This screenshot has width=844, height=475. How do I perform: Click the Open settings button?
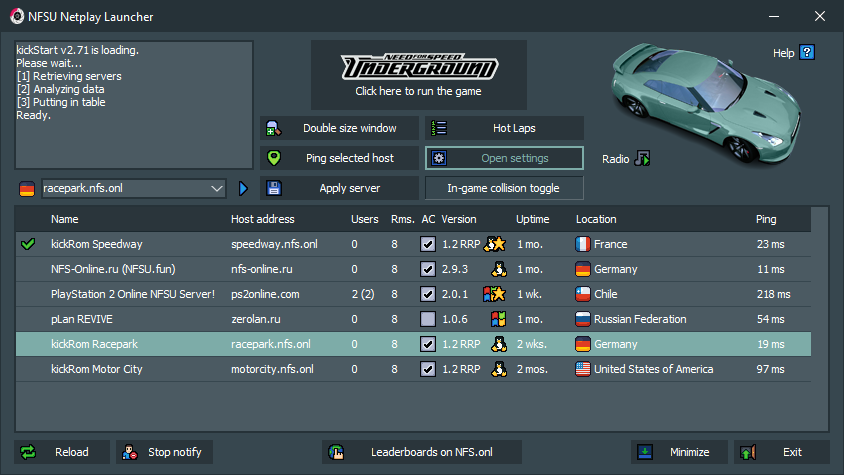click(x=504, y=158)
